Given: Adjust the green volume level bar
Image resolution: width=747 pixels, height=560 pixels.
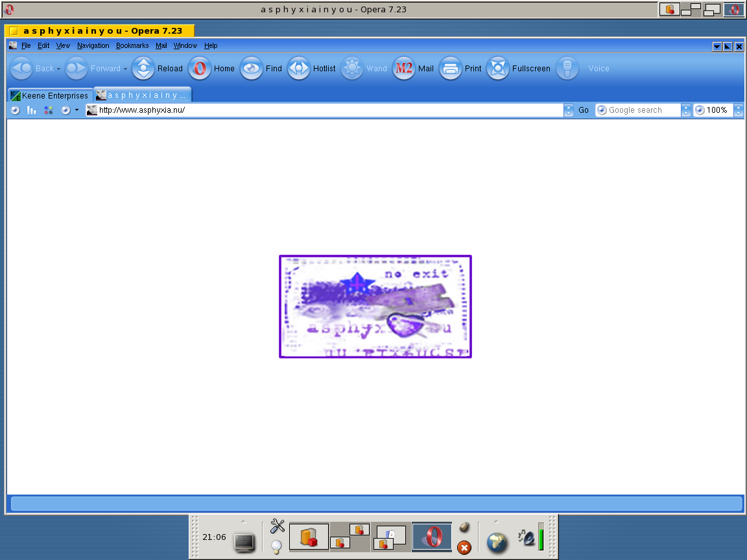Looking at the screenshot, I should tap(541, 537).
